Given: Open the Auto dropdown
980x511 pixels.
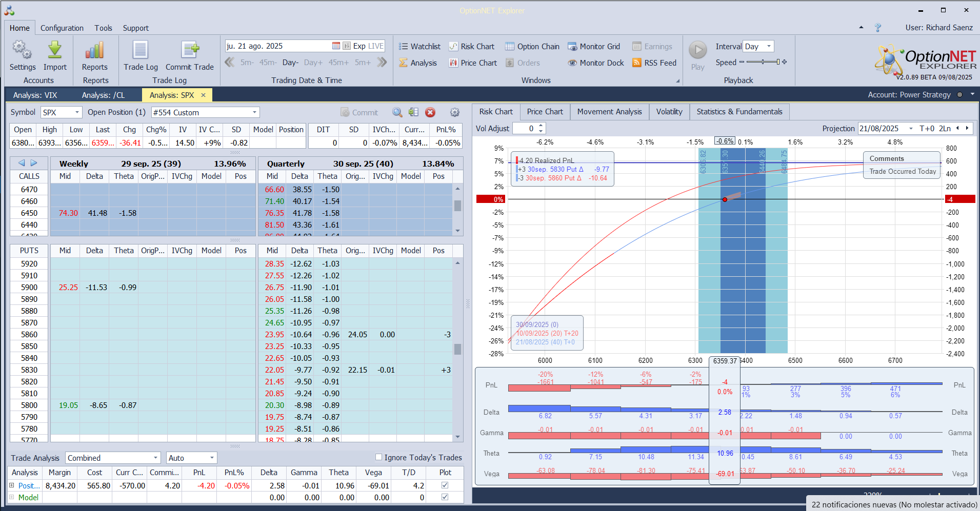Looking at the screenshot, I should [x=212, y=458].
